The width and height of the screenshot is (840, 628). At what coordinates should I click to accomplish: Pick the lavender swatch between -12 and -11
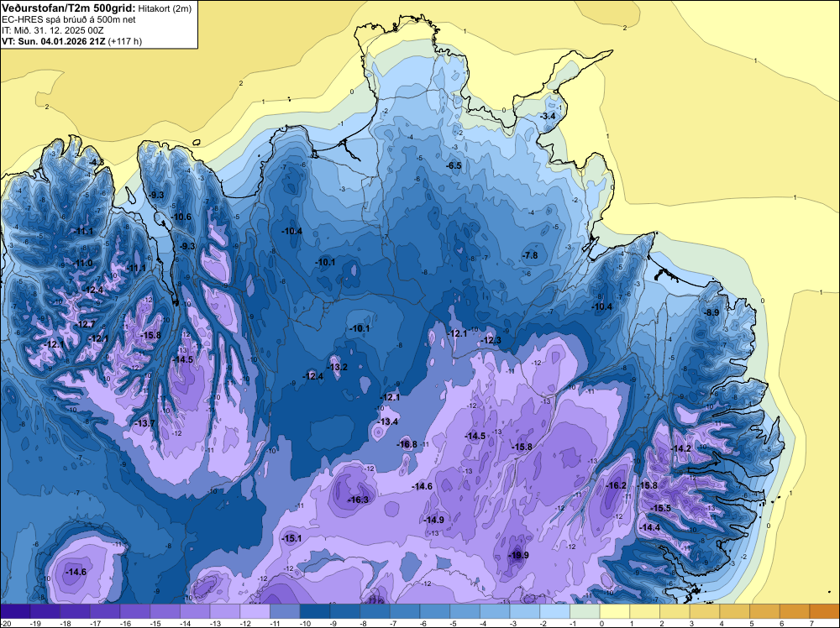(x=255, y=612)
